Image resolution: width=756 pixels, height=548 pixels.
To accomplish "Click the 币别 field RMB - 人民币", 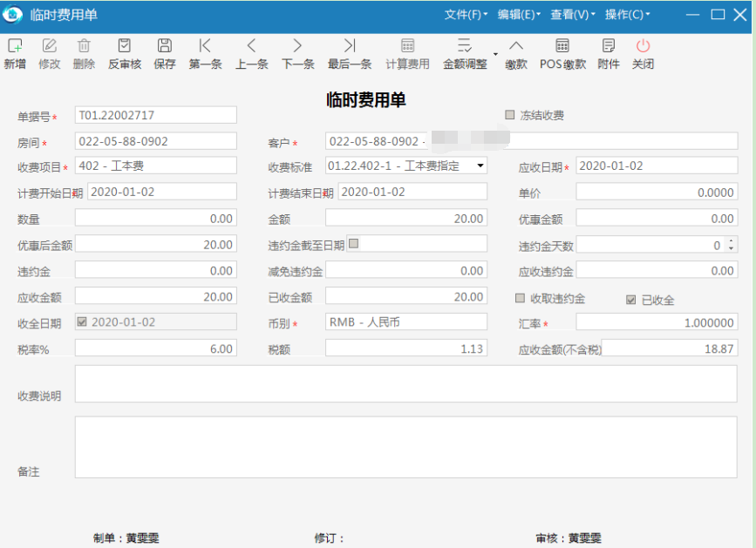I will pyautogui.click(x=406, y=321).
